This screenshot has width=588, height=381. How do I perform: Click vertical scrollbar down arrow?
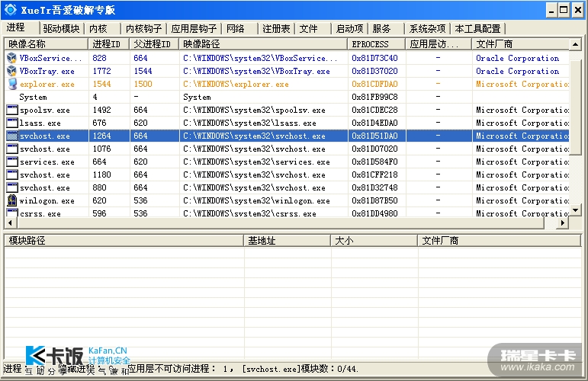(x=576, y=210)
